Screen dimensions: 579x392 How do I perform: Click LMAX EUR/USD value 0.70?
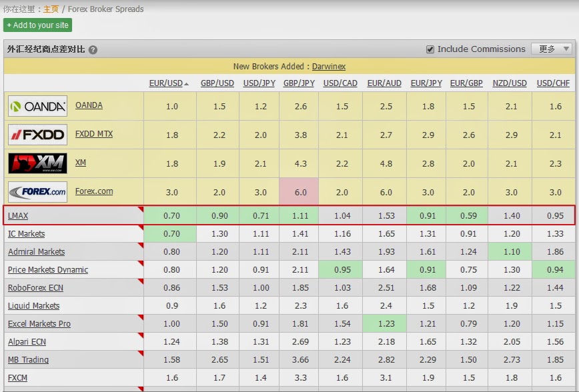pyautogui.click(x=170, y=215)
